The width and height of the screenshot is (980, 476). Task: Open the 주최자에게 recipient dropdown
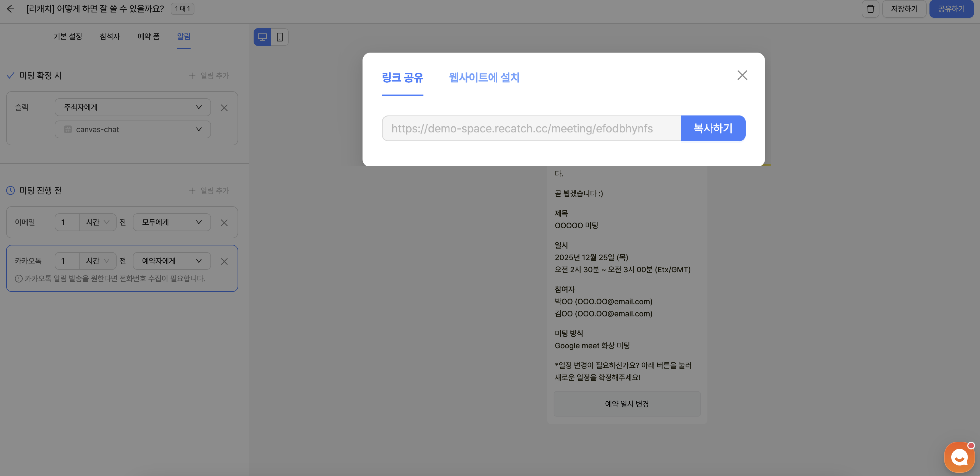tap(132, 107)
